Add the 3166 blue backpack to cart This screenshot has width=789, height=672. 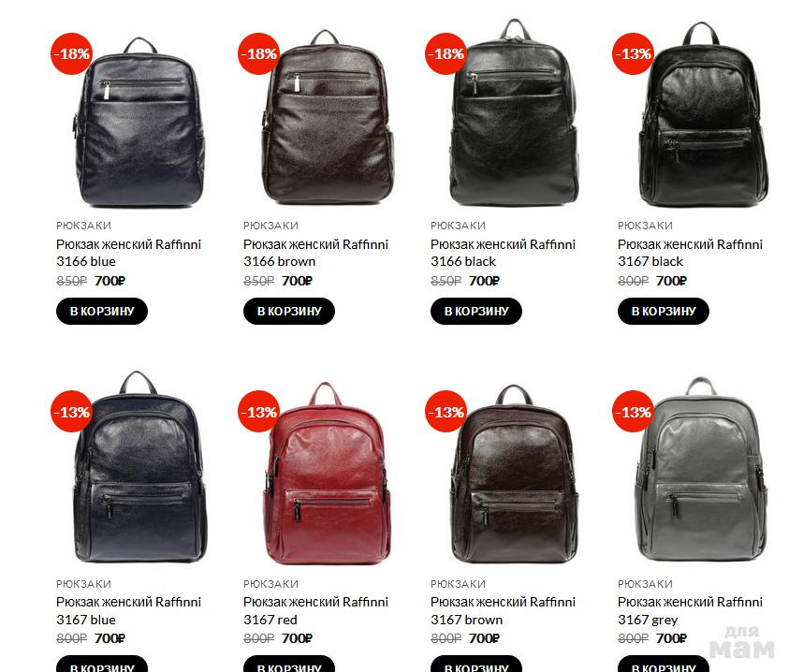click(102, 311)
